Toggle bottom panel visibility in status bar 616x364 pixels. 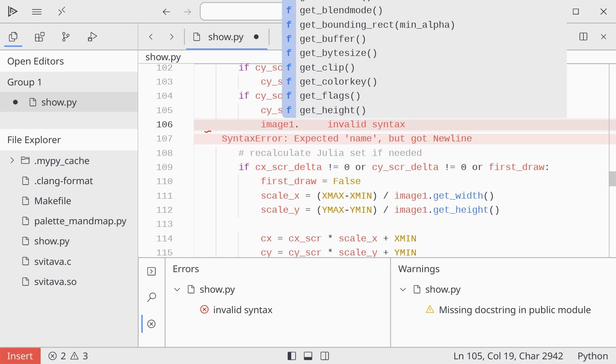pyautogui.click(x=308, y=356)
